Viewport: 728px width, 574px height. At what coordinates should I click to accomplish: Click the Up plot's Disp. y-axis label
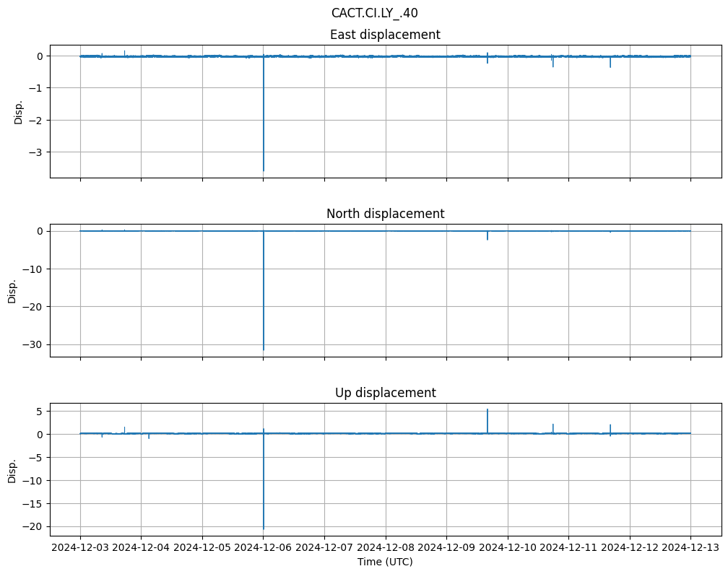[x=13, y=469]
